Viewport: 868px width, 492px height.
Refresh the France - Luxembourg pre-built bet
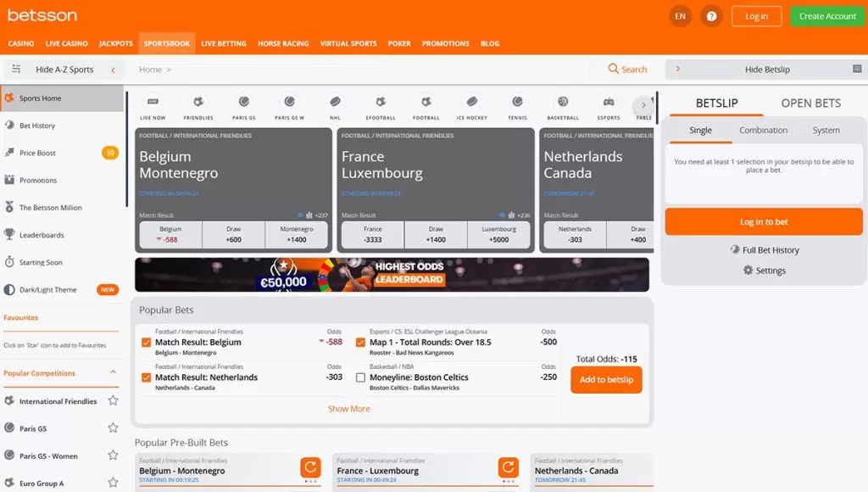[509, 467]
